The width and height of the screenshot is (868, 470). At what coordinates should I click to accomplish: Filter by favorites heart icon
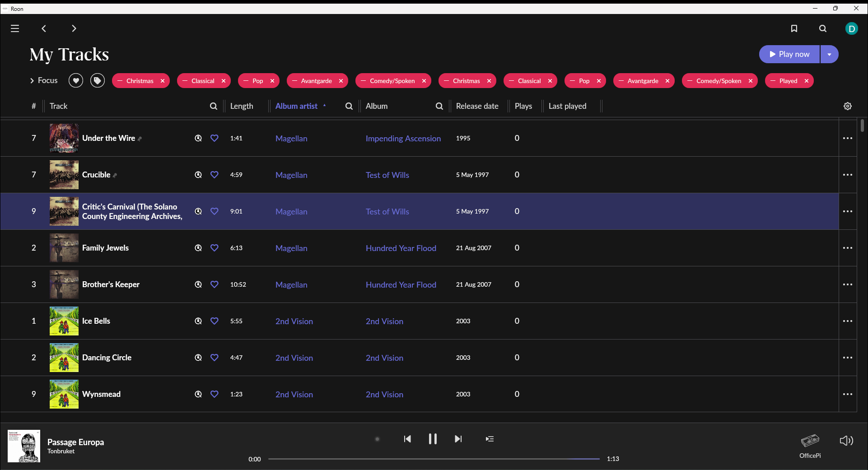point(76,81)
